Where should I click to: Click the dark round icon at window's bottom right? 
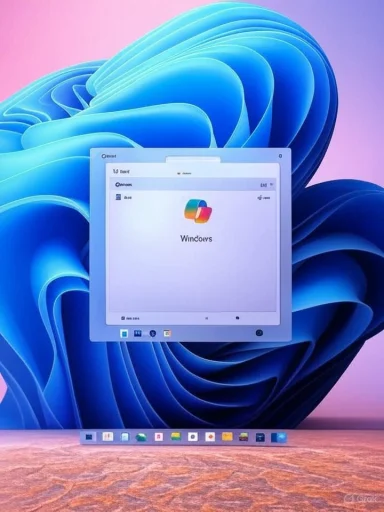(x=259, y=333)
